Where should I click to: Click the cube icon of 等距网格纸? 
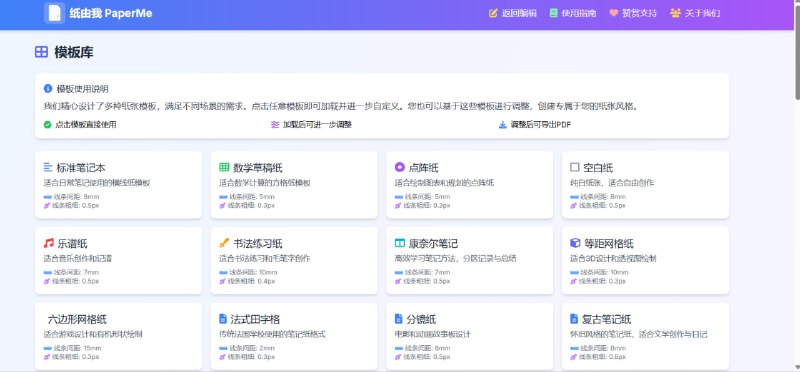click(x=575, y=243)
